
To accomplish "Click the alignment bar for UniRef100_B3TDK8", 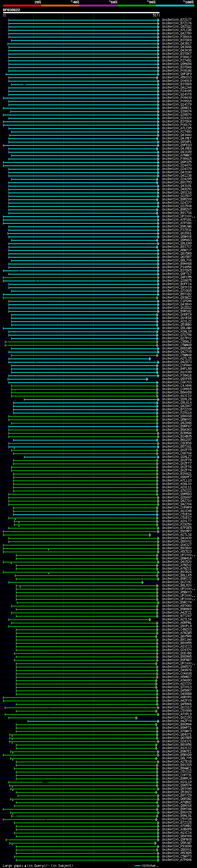I will pos(84,84).
